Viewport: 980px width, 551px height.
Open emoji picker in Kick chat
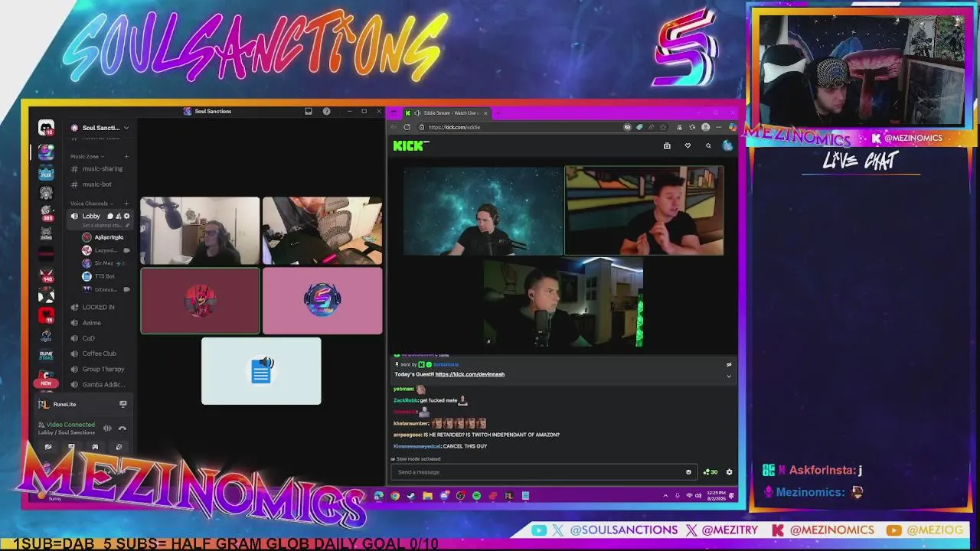click(688, 472)
